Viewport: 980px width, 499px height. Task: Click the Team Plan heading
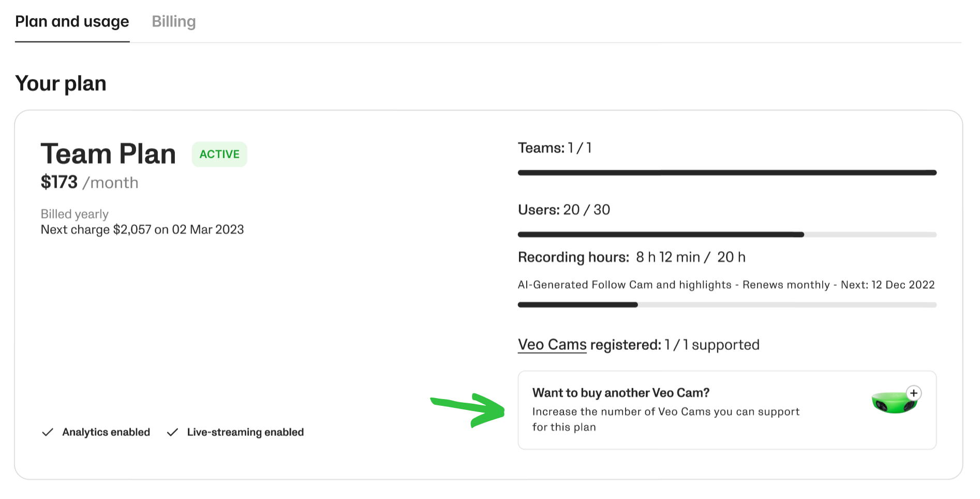pos(108,154)
